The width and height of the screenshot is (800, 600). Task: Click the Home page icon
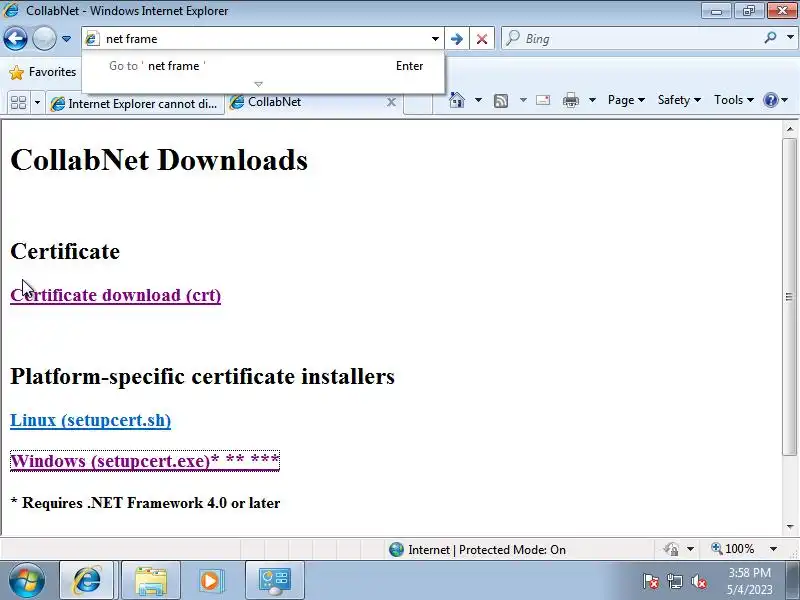click(457, 100)
